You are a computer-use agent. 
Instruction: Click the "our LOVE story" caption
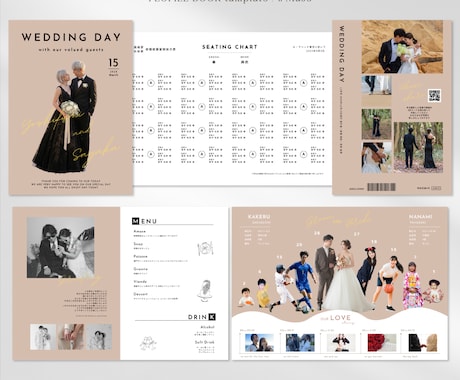[337, 318]
